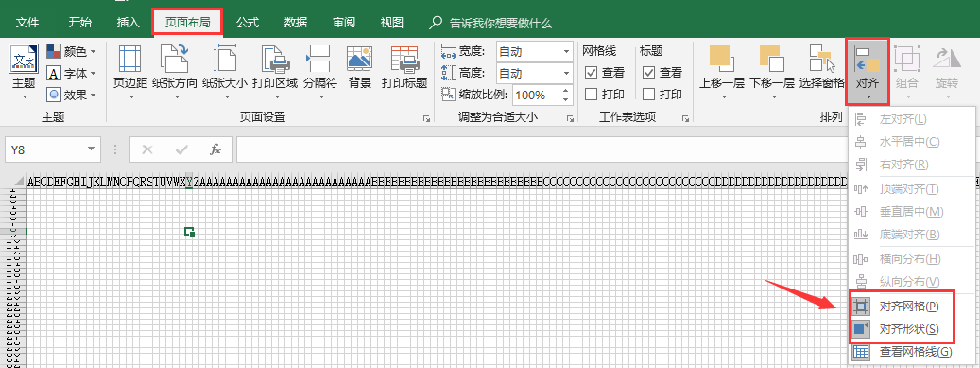Image resolution: width=980 pixels, height=368 pixels.
Task: Open the 效果 theme effects menu
Action: point(72,96)
